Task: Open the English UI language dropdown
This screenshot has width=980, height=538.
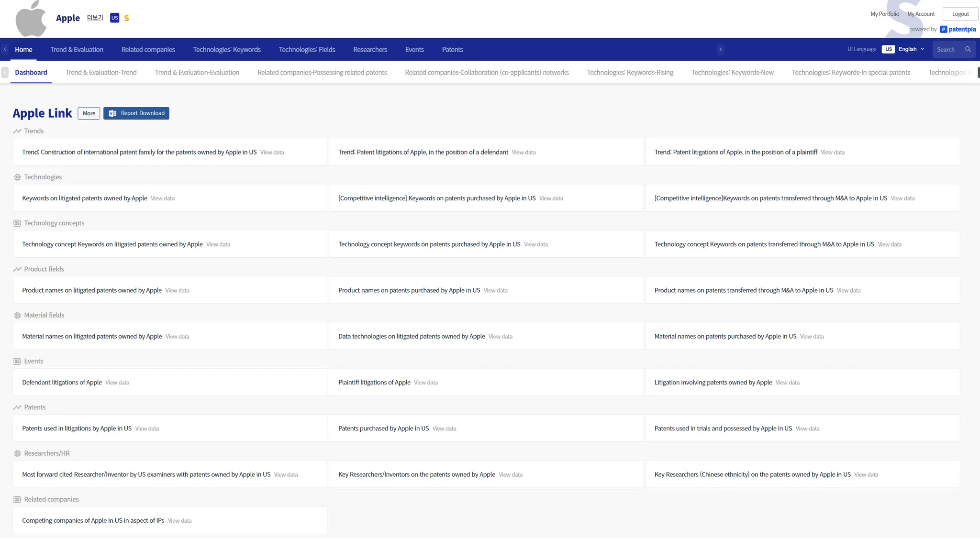Action: point(911,49)
